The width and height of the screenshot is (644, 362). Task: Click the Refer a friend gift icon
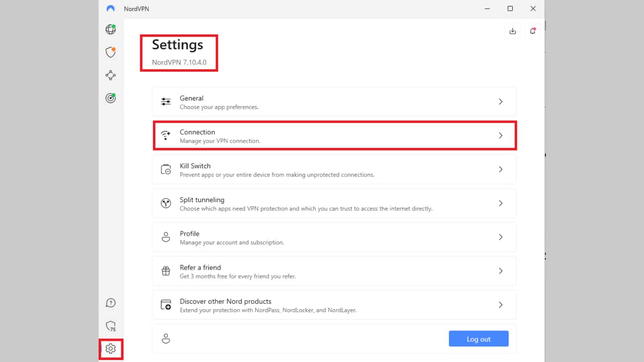tap(166, 271)
